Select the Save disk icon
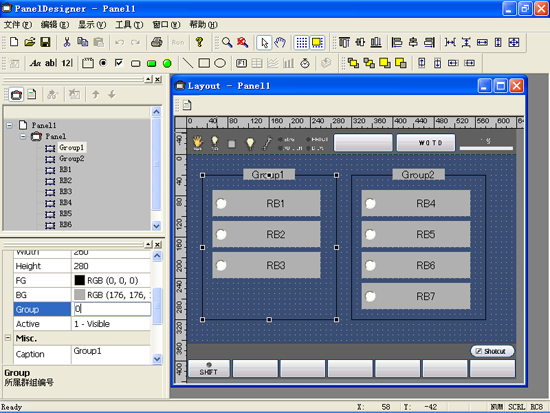The width and height of the screenshot is (550, 413). pyautogui.click(x=45, y=42)
